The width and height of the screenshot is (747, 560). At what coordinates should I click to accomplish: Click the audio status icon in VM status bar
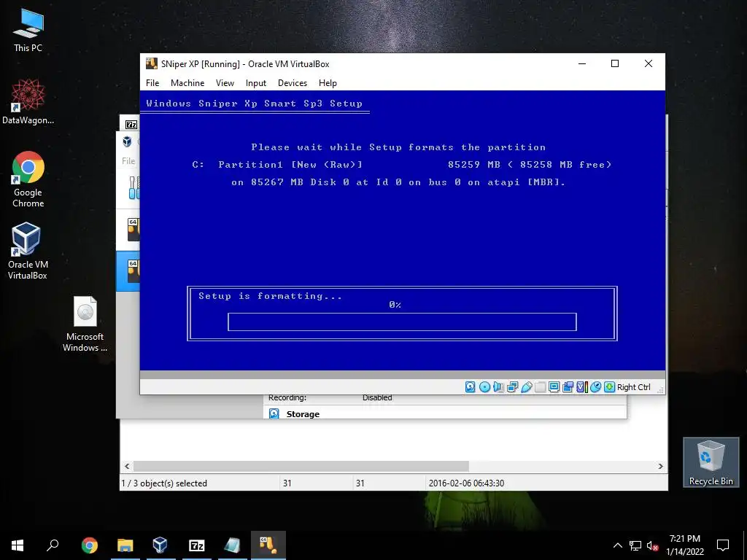498,386
